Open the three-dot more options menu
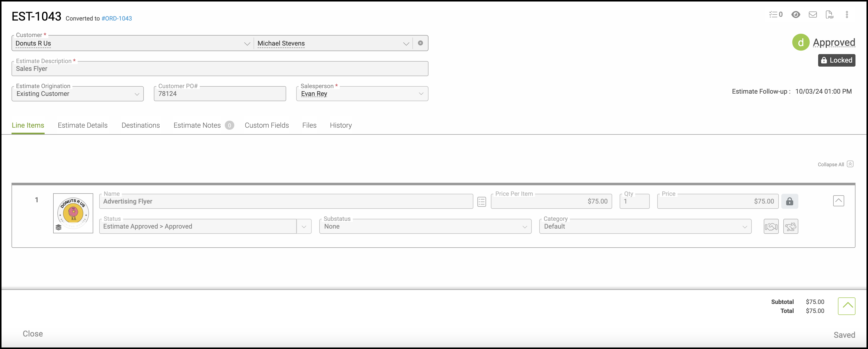The image size is (868, 349). [x=846, y=15]
